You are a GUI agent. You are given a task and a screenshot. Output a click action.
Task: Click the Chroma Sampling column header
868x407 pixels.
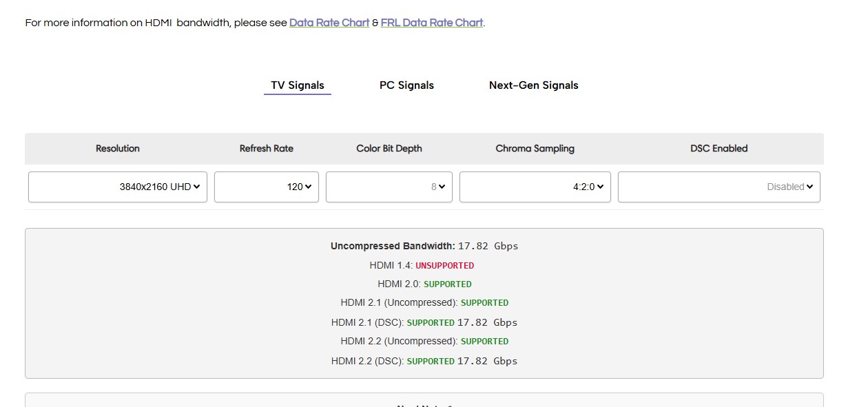coord(535,148)
